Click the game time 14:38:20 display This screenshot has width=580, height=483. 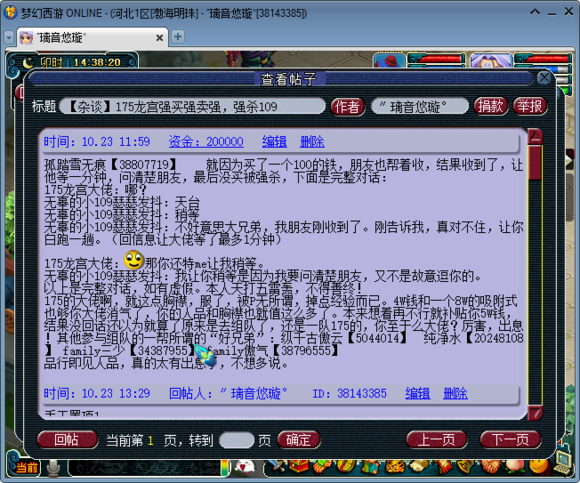[x=97, y=63]
